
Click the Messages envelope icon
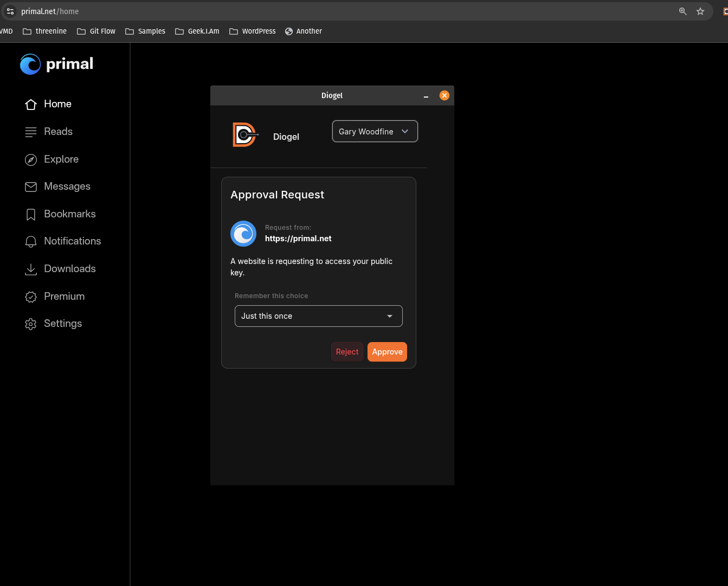click(31, 186)
